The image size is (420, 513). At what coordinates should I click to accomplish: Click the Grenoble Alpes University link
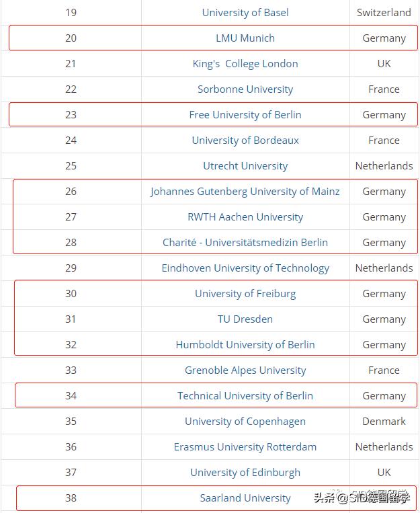tap(245, 370)
